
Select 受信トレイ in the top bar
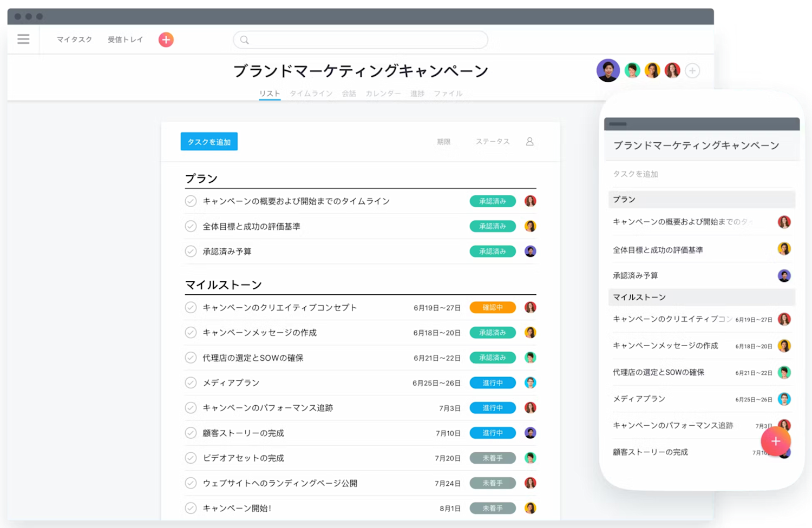(125, 39)
